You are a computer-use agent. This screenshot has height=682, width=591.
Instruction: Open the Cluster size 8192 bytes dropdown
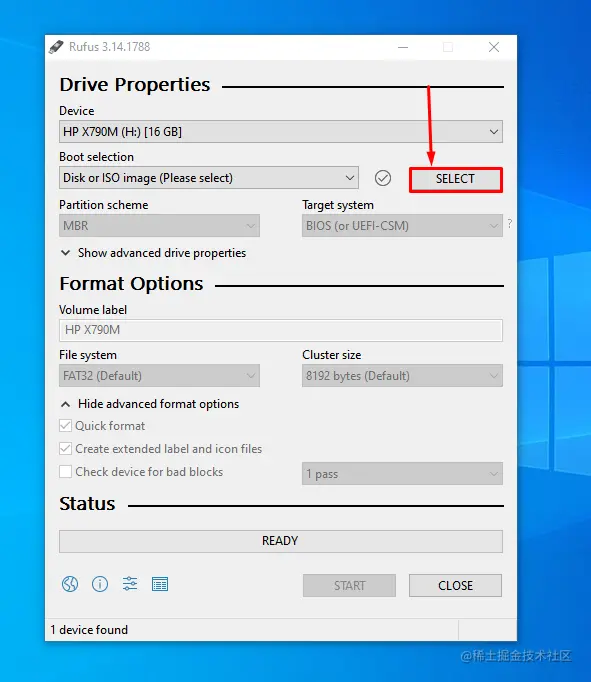pyautogui.click(x=402, y=375)
